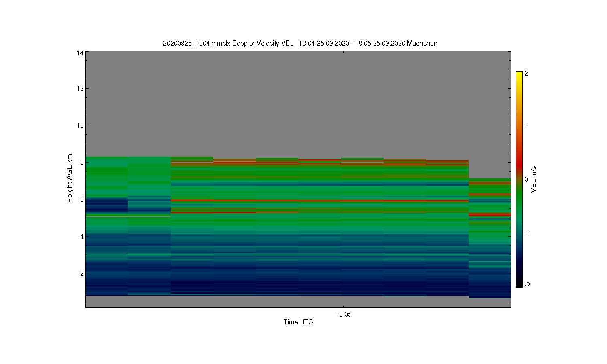
Task: Click the red velocity band near 6 km
Action: 320,200
